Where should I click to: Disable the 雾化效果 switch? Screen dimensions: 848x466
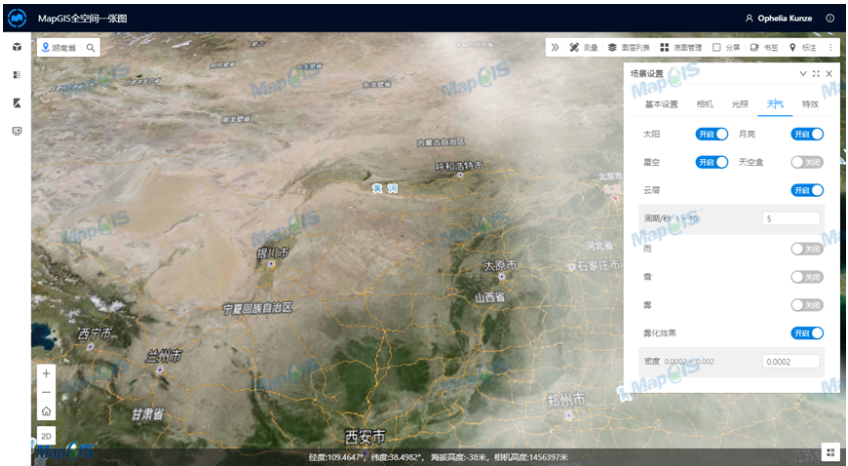[807, 333]
